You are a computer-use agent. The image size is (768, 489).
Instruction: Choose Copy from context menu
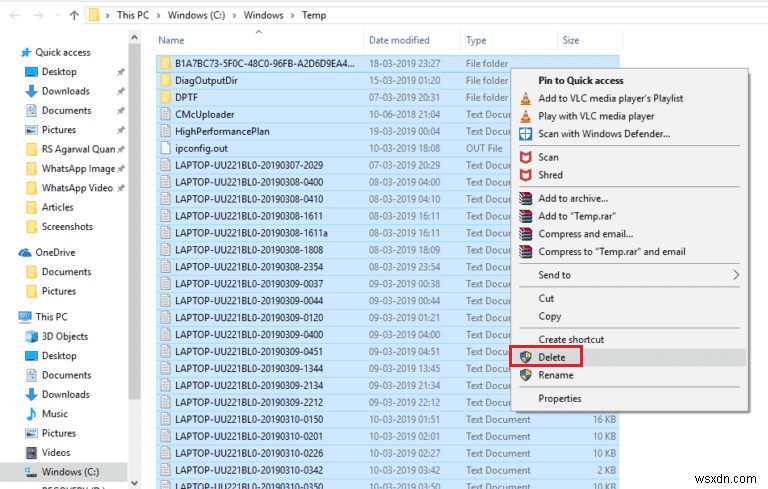coord(550,316)
